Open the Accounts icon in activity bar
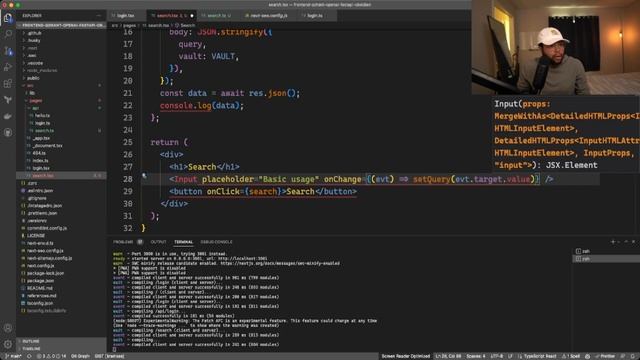640x360 pixels. (x=8, y=328)
